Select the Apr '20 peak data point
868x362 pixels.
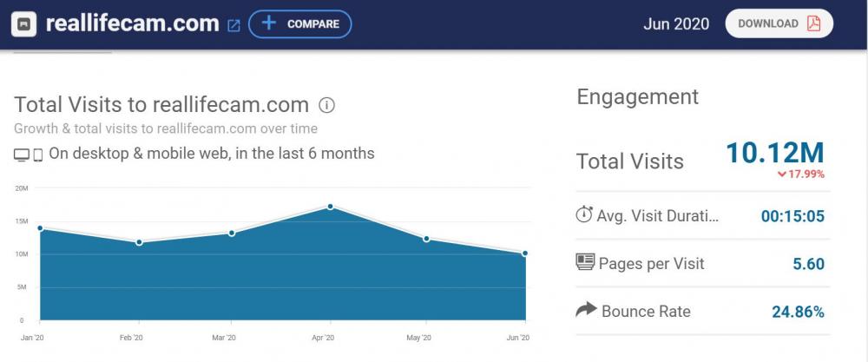pyautogui.click(x=332, y=207)
